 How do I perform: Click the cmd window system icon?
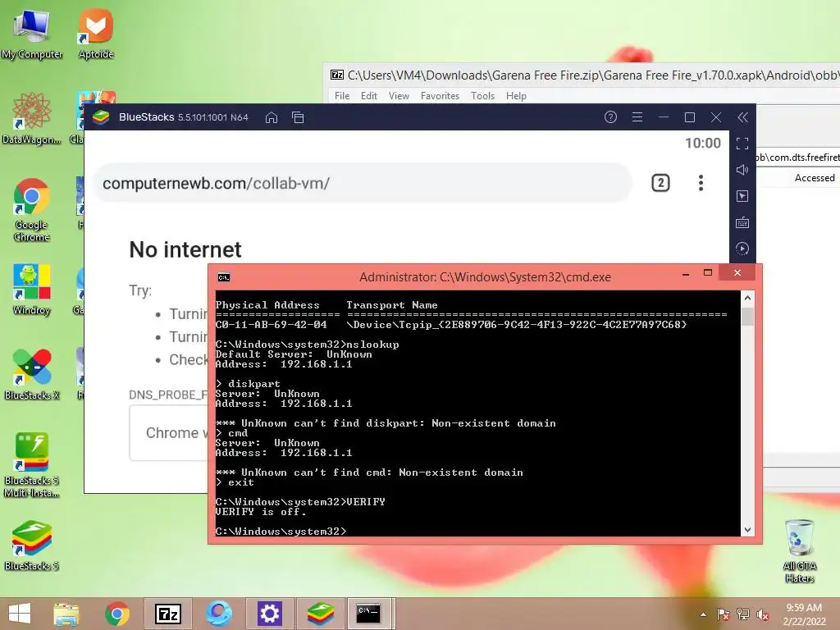pos(224,277)
